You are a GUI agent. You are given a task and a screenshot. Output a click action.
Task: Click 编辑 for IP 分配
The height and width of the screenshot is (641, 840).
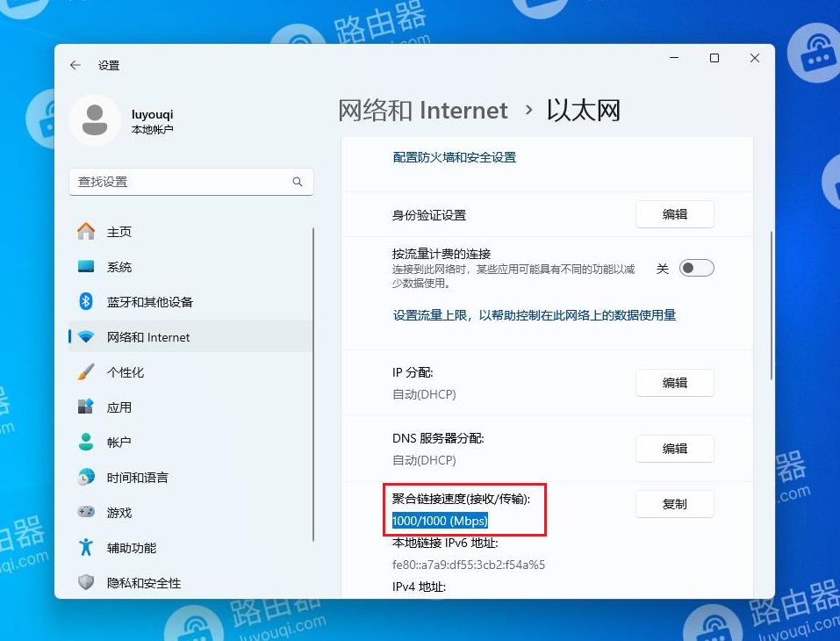point(674,383)
